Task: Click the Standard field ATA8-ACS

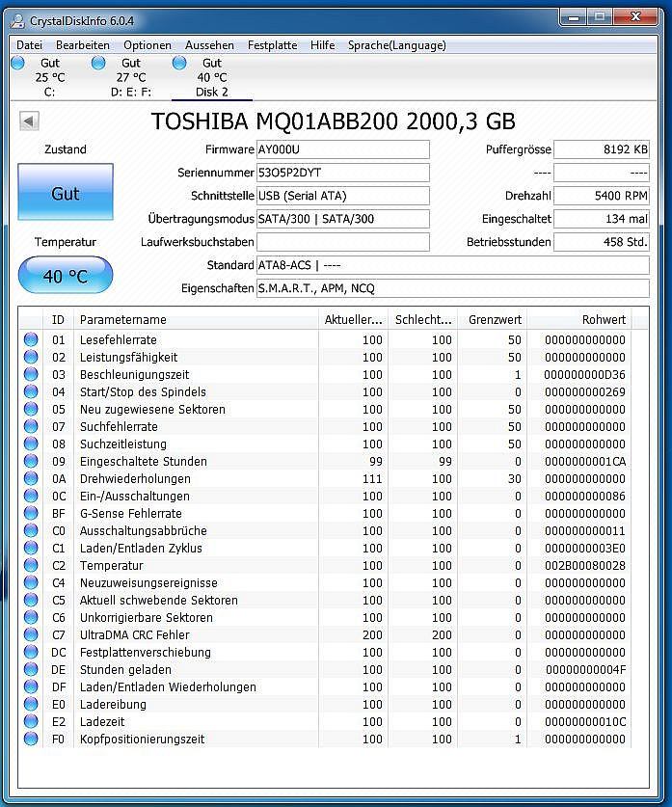Action: pos(453,265)
